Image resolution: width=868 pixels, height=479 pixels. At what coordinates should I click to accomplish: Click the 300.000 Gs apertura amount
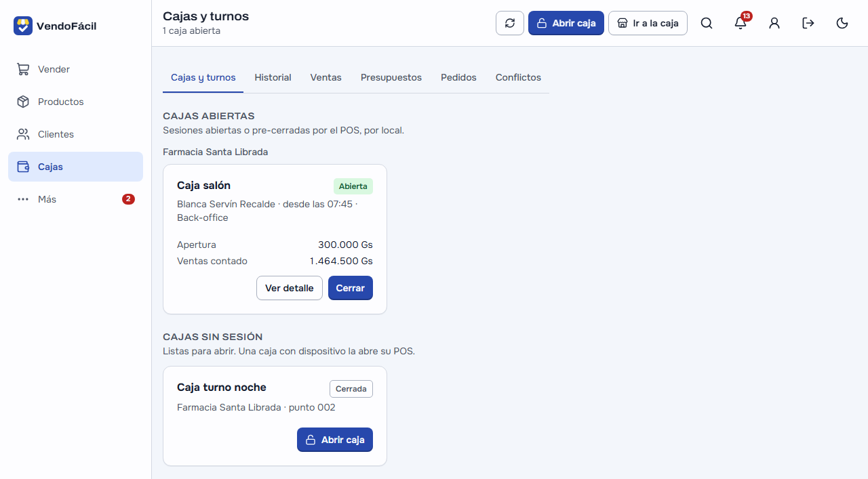(345, 245)
